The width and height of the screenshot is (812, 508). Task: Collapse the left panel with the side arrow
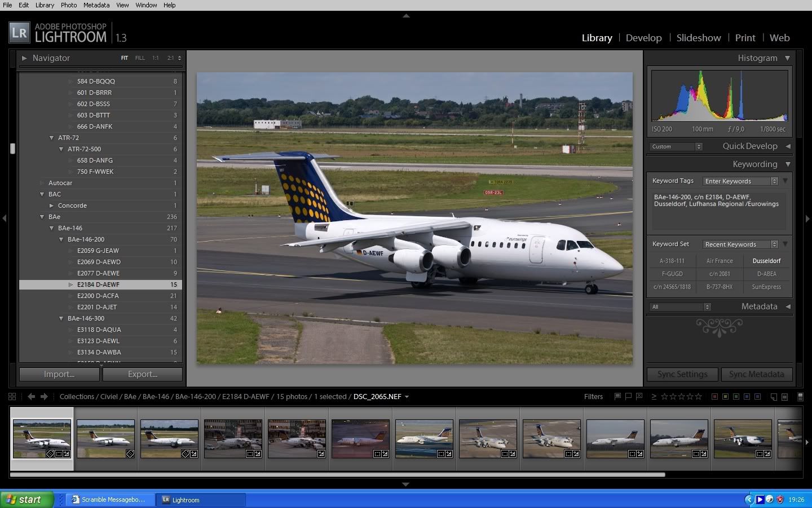click(x=4, y=218)
